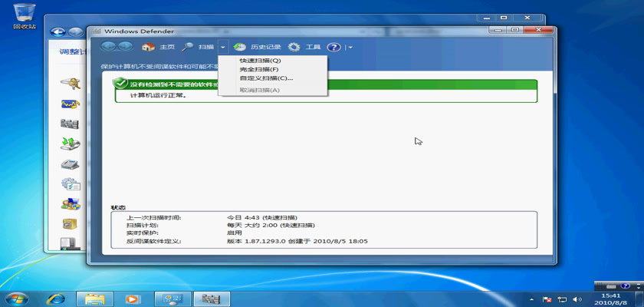Click the Back arrow in Windows Defender

pyautogui.click(x=107, y=47)
